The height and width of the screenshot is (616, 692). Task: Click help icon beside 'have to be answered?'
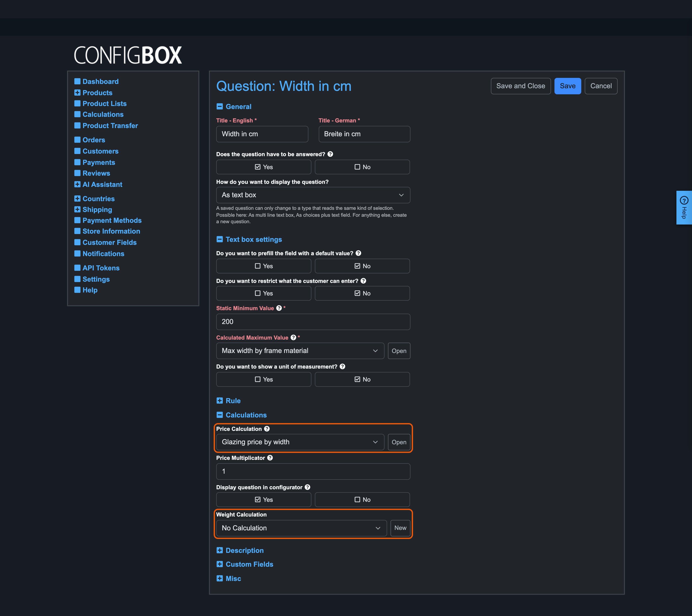click(330, 154)
